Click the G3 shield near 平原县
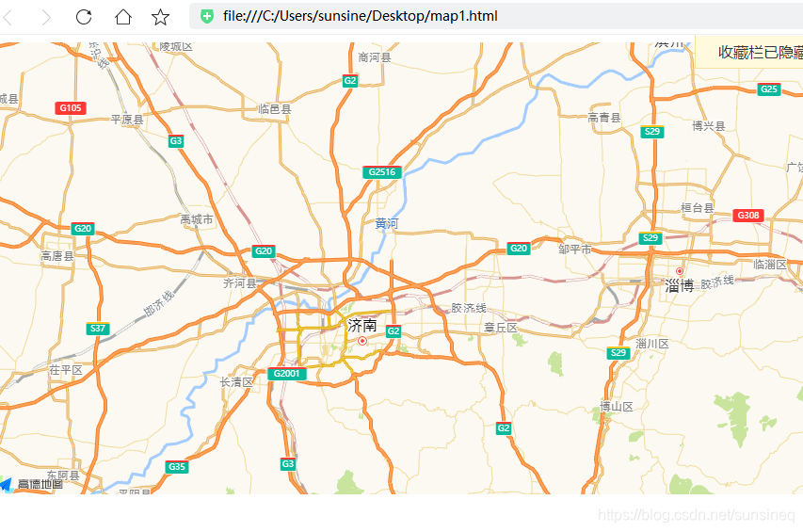 click(176, 141)
